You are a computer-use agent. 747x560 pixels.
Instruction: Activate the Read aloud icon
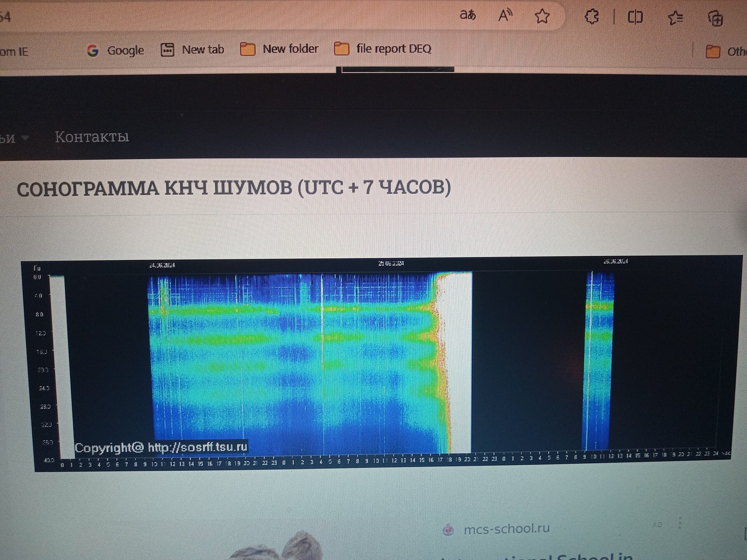pos(506,15)
